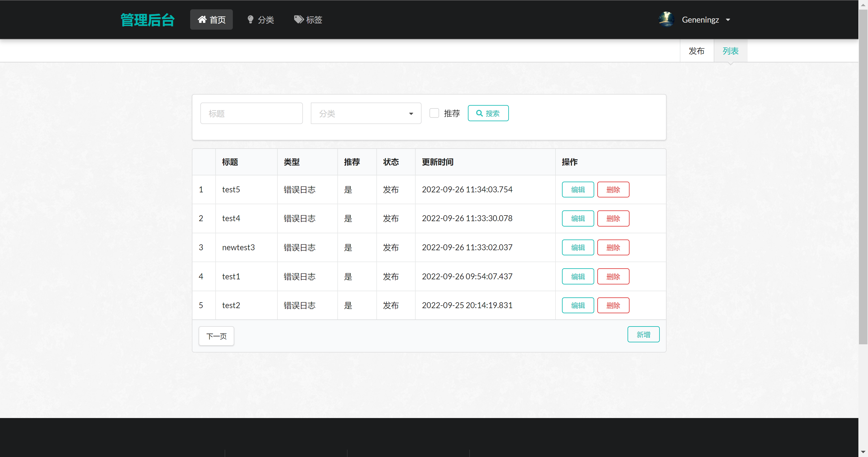This screenshot has height=457, width=868.
Task: Select the home icon in navigation bar
Action: pos(202,19)
